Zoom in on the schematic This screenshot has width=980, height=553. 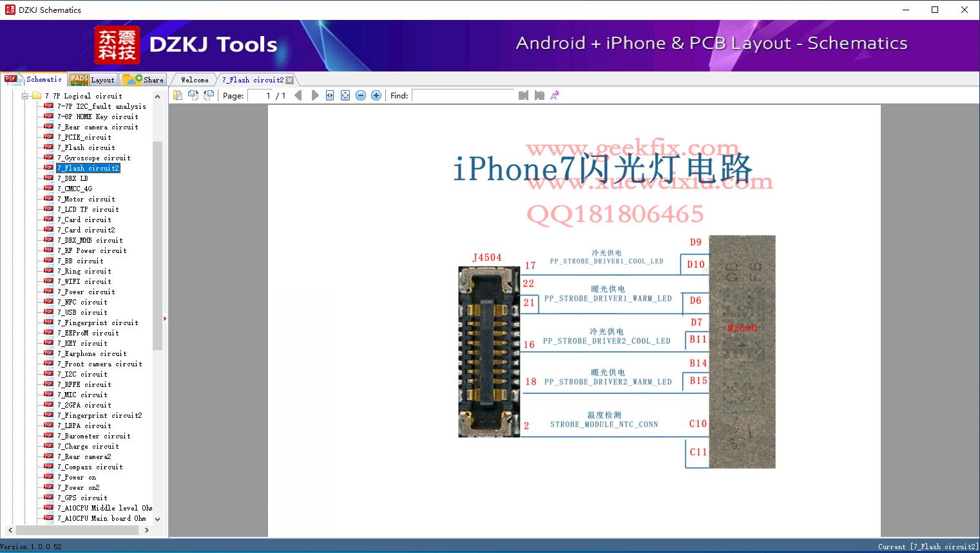(376, 95)
